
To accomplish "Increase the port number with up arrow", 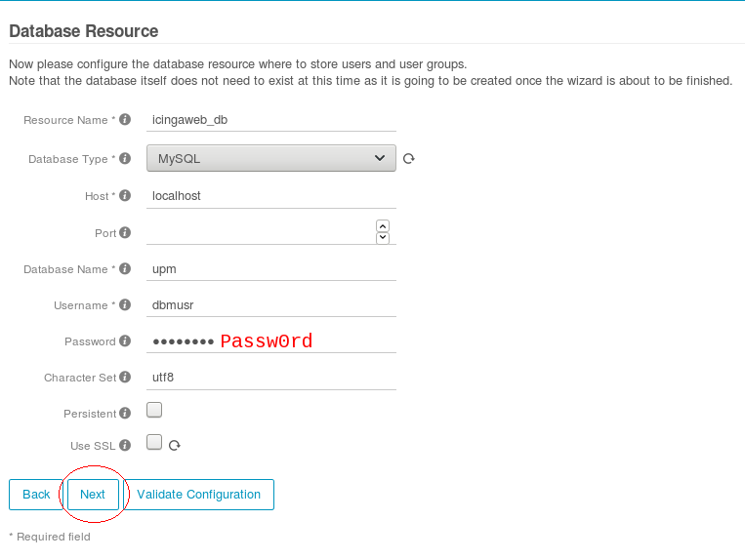I will (x=383, y=226).
